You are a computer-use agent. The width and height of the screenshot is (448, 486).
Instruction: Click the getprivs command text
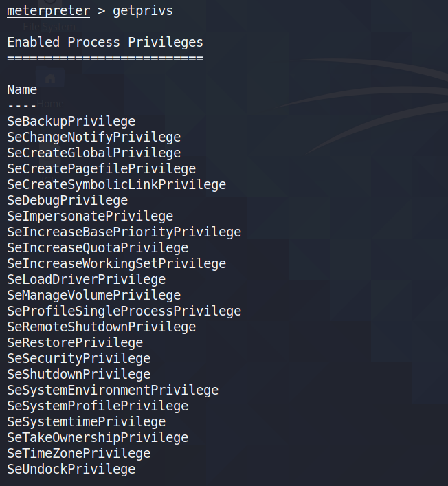tap(143, 11)
